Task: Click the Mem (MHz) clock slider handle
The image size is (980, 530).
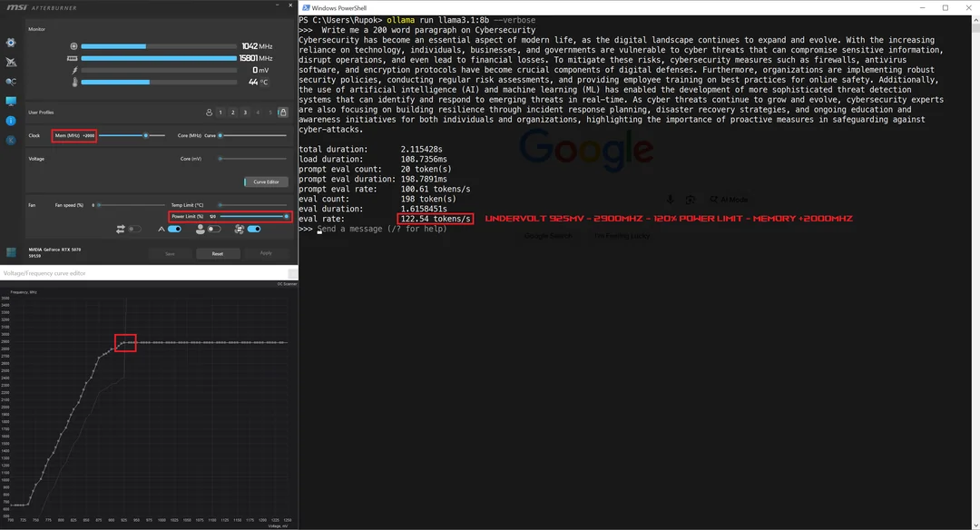Action: point(145,135)
